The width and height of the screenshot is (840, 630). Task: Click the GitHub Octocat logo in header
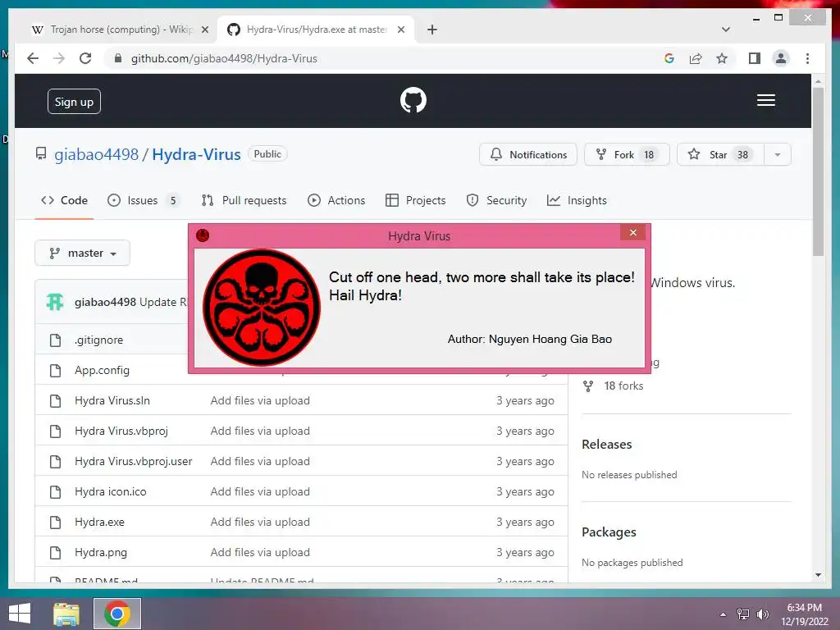click(413, 100)
